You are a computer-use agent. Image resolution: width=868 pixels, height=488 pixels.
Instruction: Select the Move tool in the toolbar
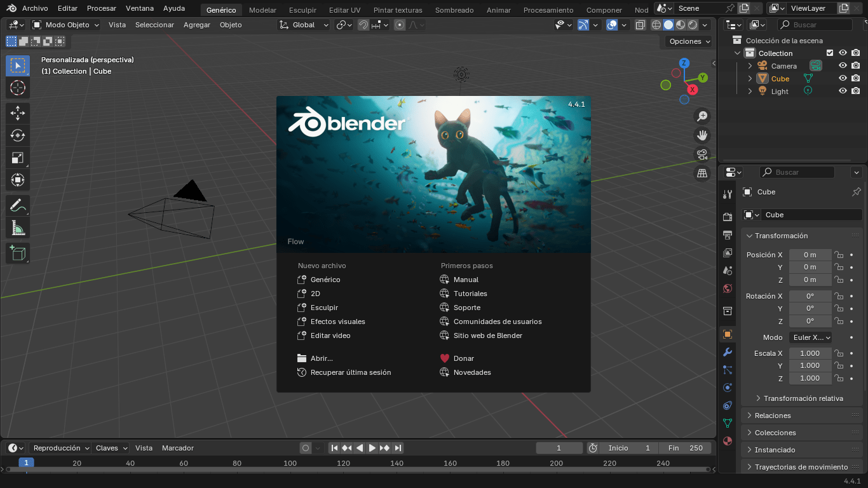[x=18, y=113]
